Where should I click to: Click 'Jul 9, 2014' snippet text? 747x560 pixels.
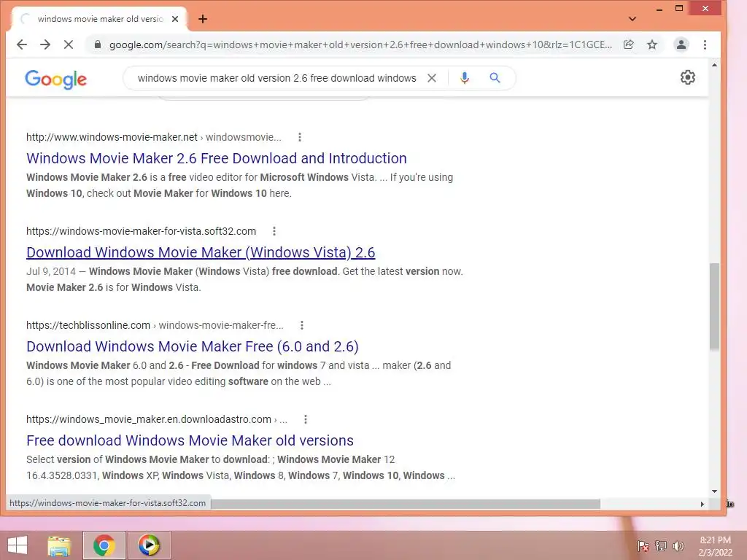pyautogui.click(x=51, y=271)
